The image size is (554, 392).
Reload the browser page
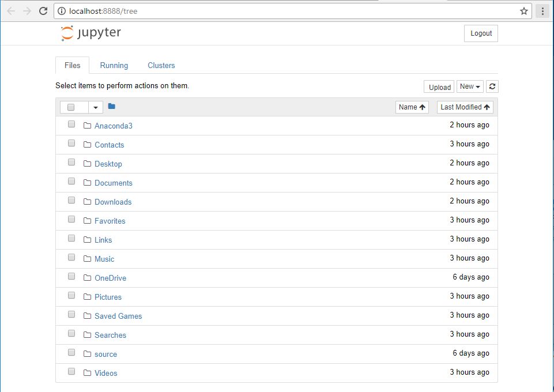(43, 11)
